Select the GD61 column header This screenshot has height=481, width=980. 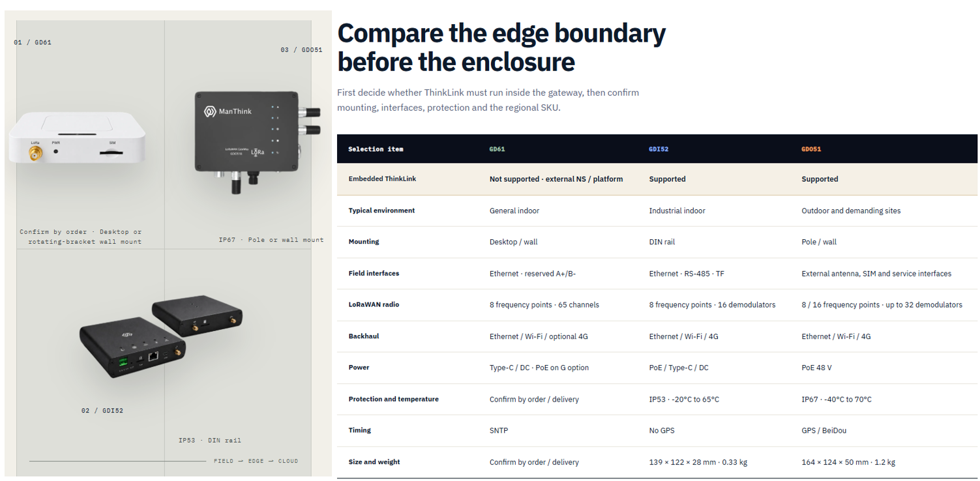click(x=497, y=149)
